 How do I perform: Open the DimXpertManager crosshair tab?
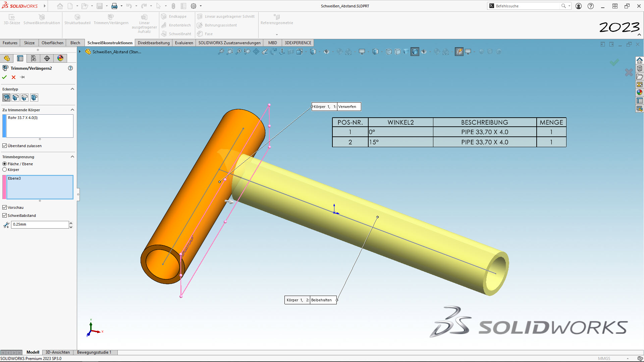tap(47, 58)
